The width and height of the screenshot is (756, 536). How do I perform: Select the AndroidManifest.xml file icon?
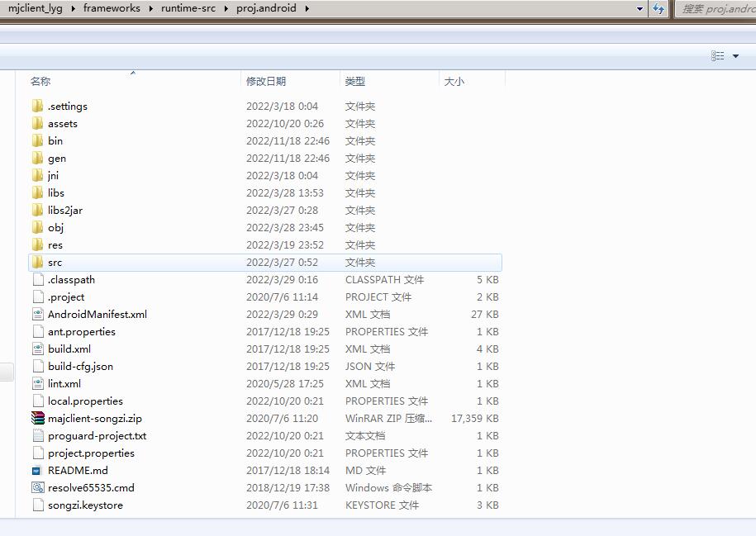[38, 315]
